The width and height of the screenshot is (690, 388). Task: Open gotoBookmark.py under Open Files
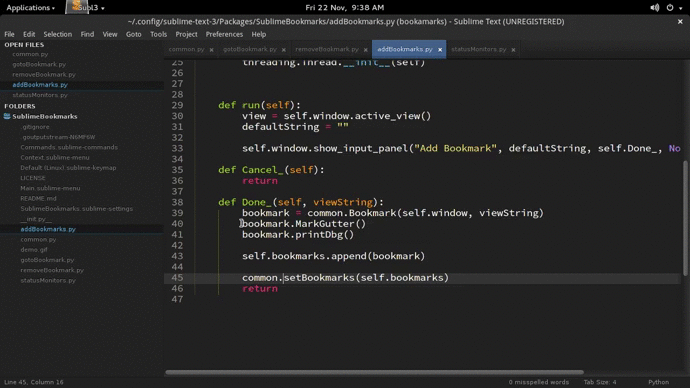39,64
